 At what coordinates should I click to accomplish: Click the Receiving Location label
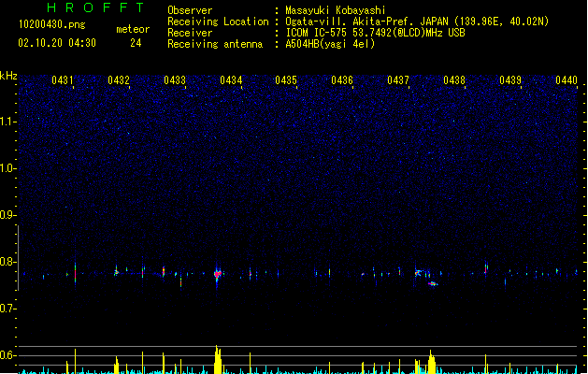218,22
